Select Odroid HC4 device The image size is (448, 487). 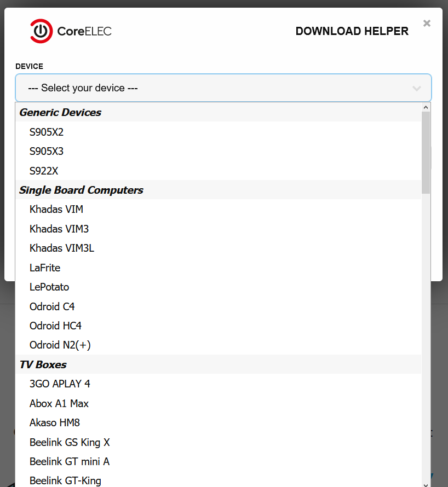click(x=218, y=326)
